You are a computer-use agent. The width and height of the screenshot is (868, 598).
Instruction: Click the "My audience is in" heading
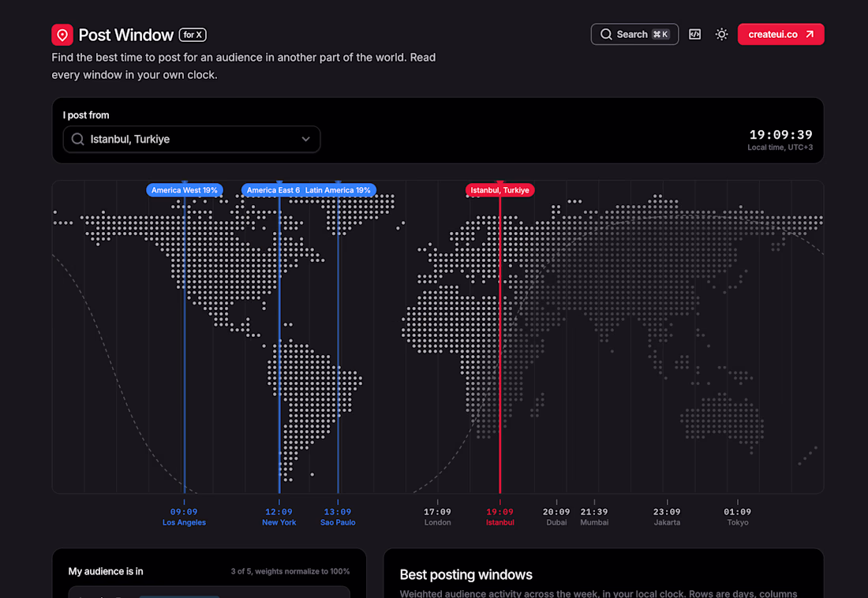(105, 571)
